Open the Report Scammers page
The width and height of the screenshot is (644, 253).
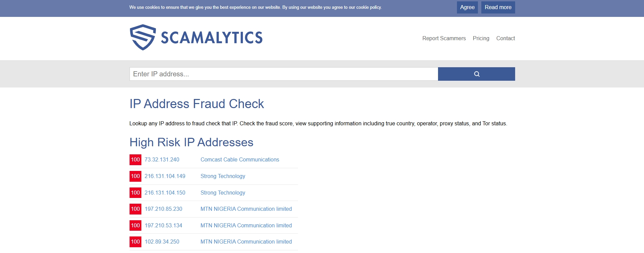(444, 39)
